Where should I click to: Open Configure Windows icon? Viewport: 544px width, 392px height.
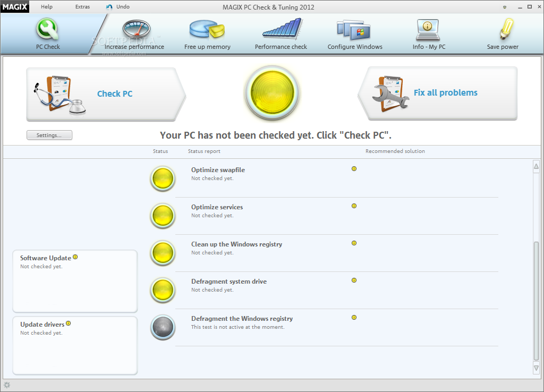pos(354,30)
